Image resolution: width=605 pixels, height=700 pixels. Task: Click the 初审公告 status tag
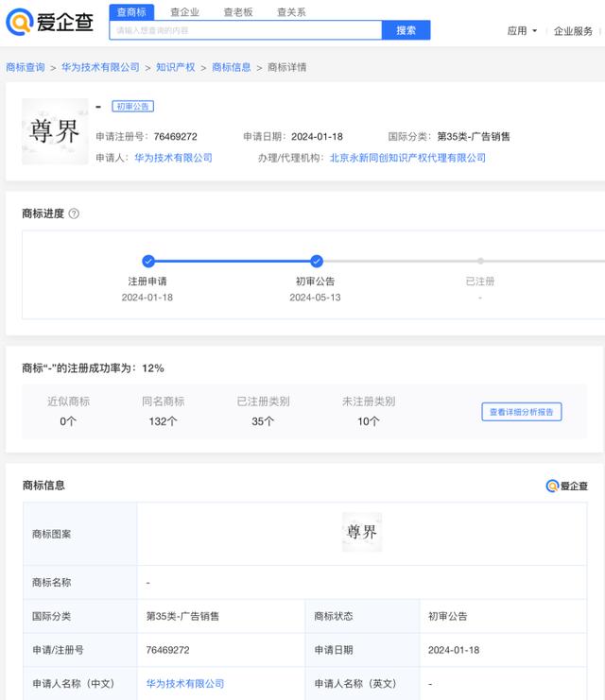coord(132,106)
